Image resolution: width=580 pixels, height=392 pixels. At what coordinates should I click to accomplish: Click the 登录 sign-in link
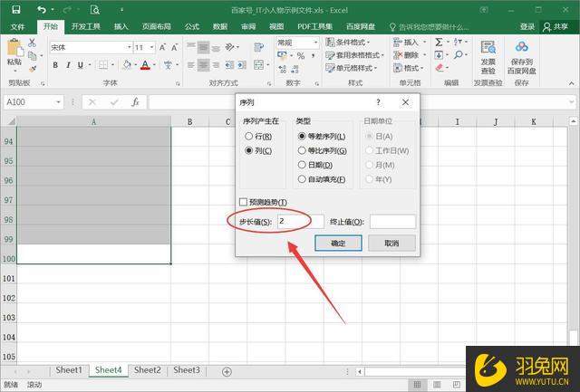click(527, 26)
